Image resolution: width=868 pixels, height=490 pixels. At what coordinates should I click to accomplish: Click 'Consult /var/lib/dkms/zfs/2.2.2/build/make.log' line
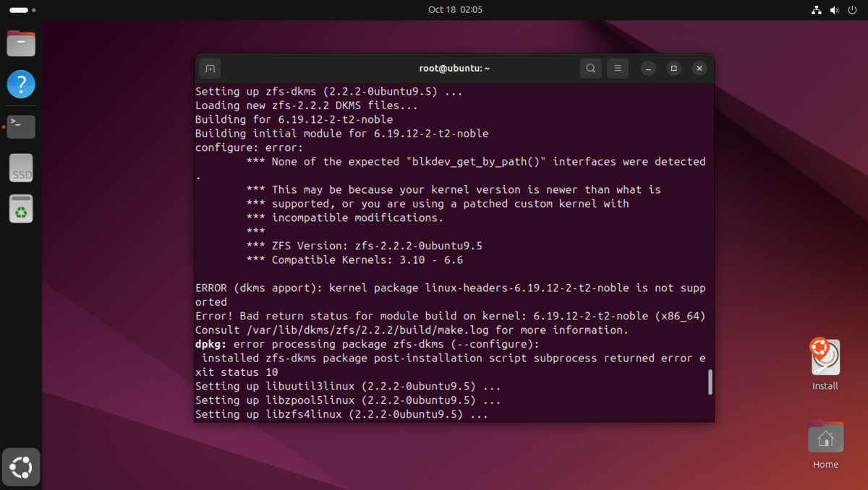tap(412, 330)
